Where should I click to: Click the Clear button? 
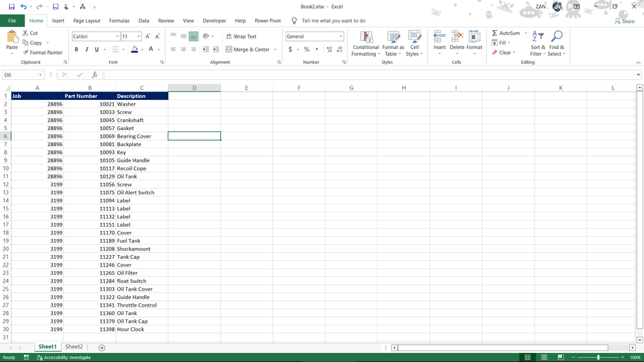(x=503, y=53)
